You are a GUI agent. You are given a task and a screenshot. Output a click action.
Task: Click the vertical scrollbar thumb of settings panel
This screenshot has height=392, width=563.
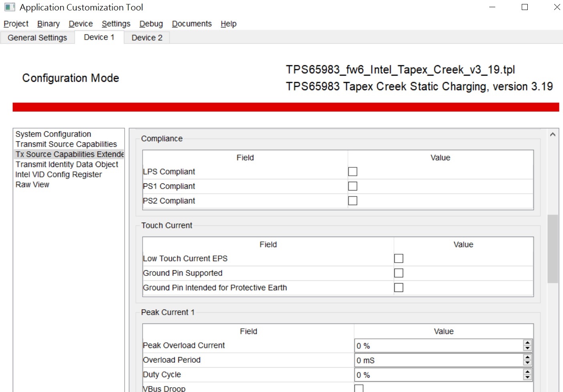coord(553,249)
